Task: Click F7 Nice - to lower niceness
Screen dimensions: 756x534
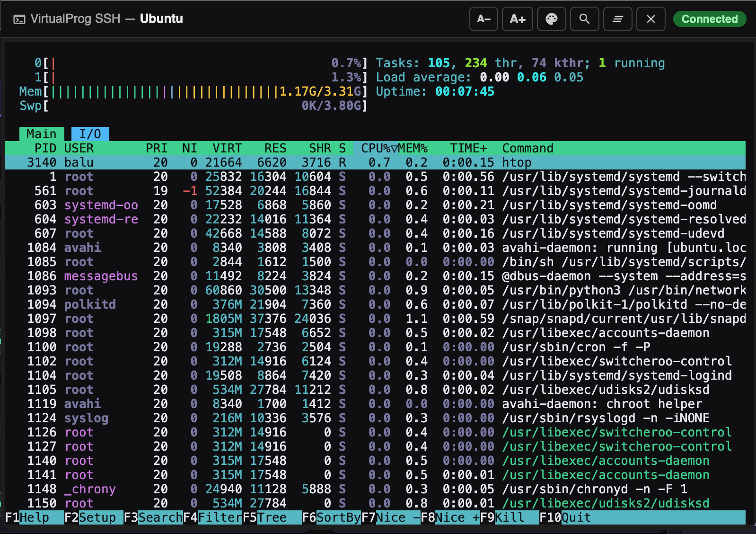Action: [x=391, y=517]
